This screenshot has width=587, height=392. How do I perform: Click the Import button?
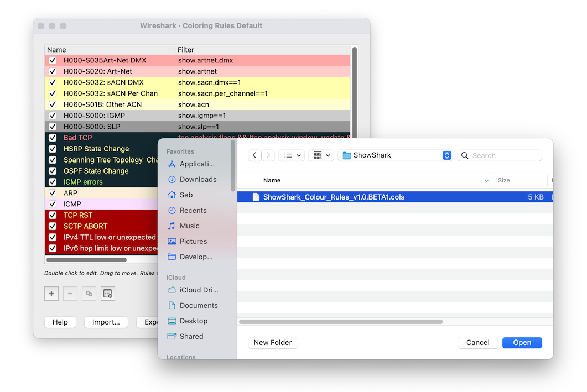coord(106,322)
